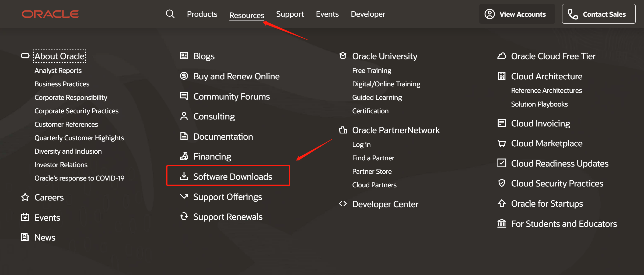This screenshot has width=644, height=275.
Task: Open Partner Store link
Action: click(372, 171)
